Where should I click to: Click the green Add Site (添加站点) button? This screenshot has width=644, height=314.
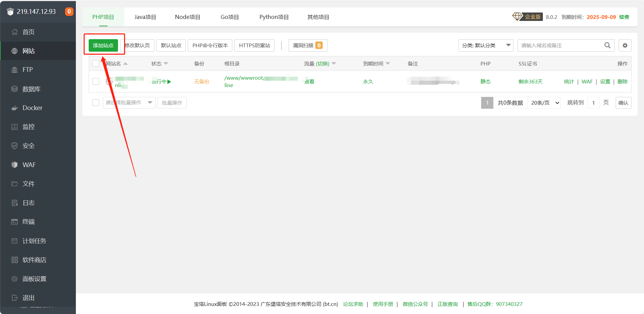tap(103, 45)
